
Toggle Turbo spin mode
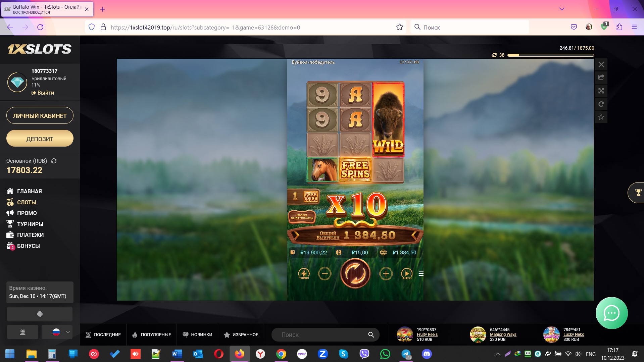304,274
